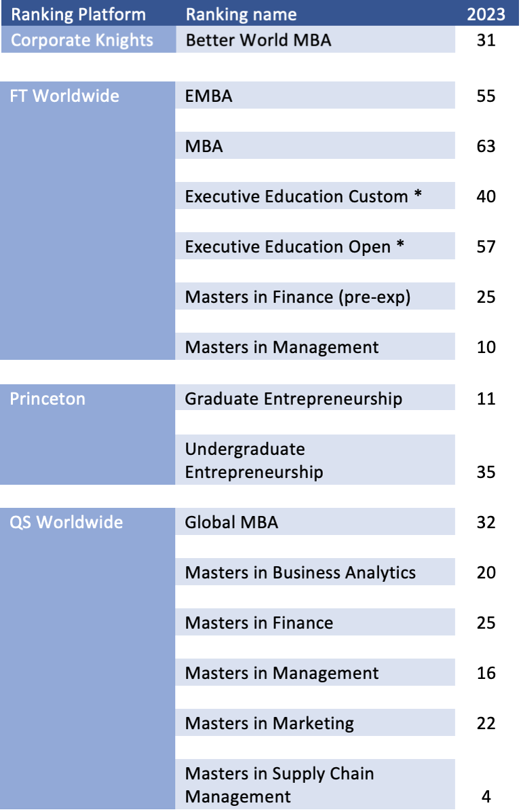Viewport: 521px width, 812px height.
Task: Click the Ranking name column header
Action: [241, 14]
